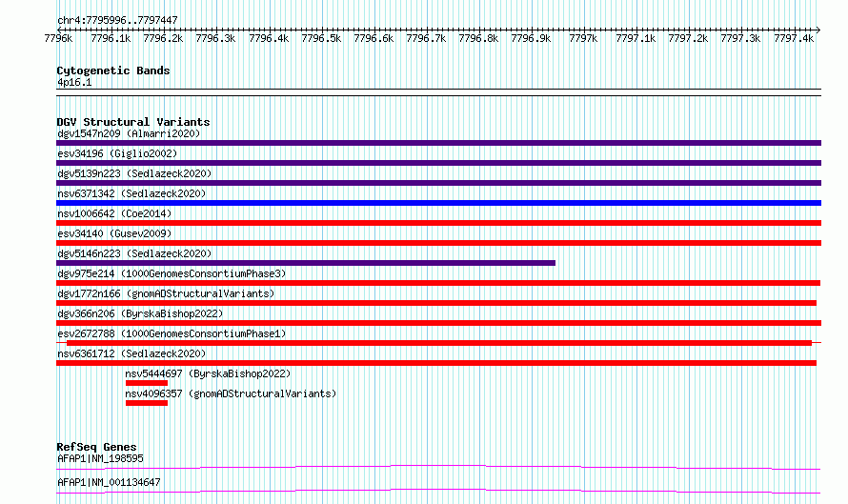Screen dimensions: 848x504
Task: Select the Cytogenetic Bands track title
Action: tap(113, 71)
